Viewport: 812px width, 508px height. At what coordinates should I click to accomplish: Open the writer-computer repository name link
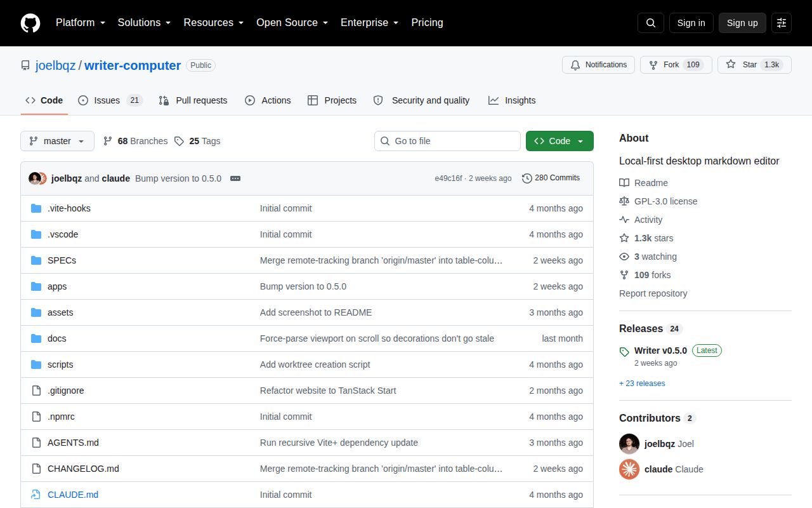(x=133, y=65)
